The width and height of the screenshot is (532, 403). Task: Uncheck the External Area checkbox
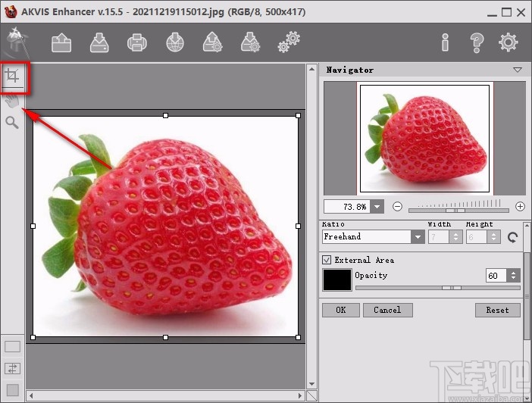(327, 260)
